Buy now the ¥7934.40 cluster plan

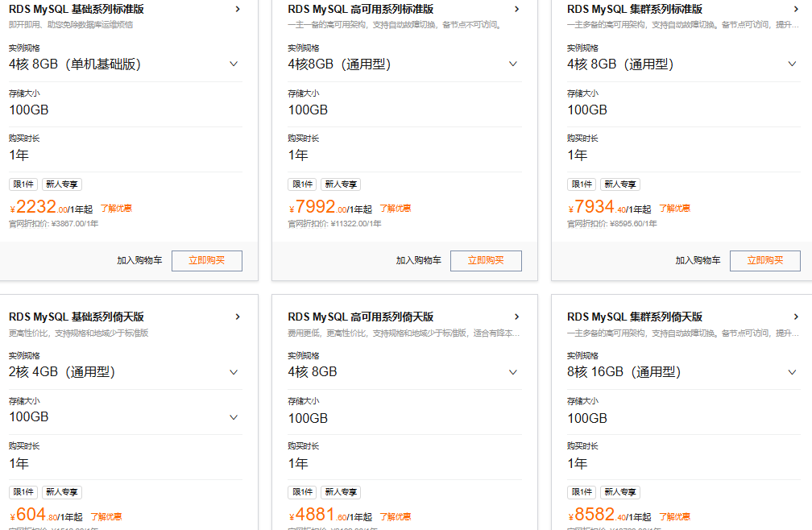(x=764, y=261)
